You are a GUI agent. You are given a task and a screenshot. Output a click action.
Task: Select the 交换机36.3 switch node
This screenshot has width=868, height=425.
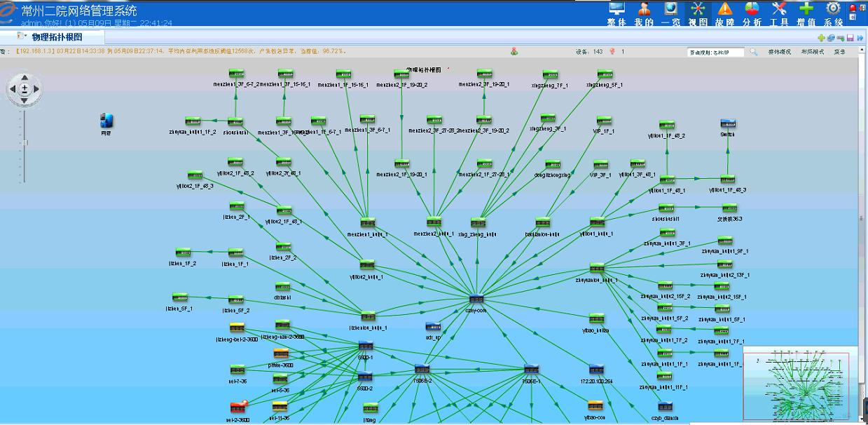728,208
